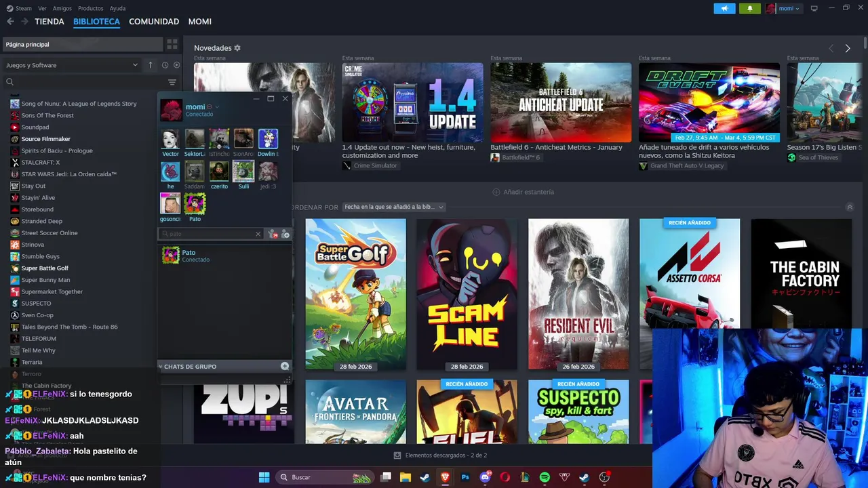Open Resident Evil Requiem cover

(x=578, y=294)
